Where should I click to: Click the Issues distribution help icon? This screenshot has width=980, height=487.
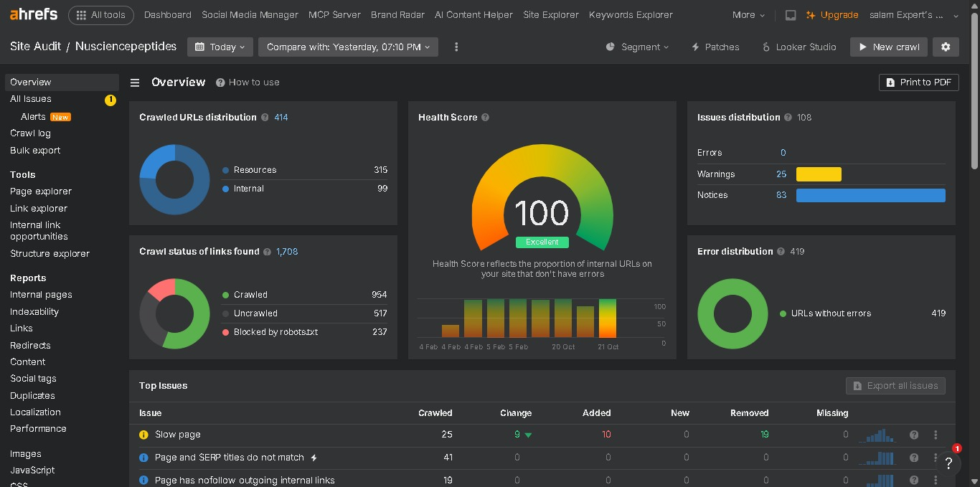(788, 118)
